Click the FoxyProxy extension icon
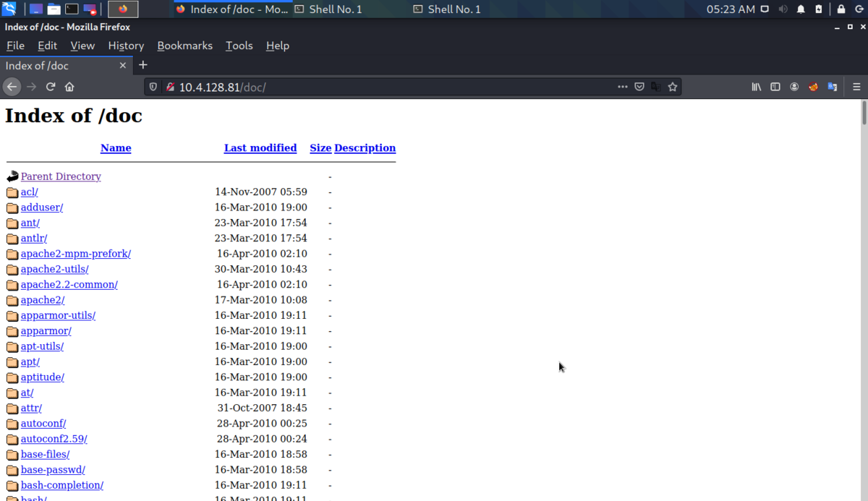868x501 pixels. [813, 87]
